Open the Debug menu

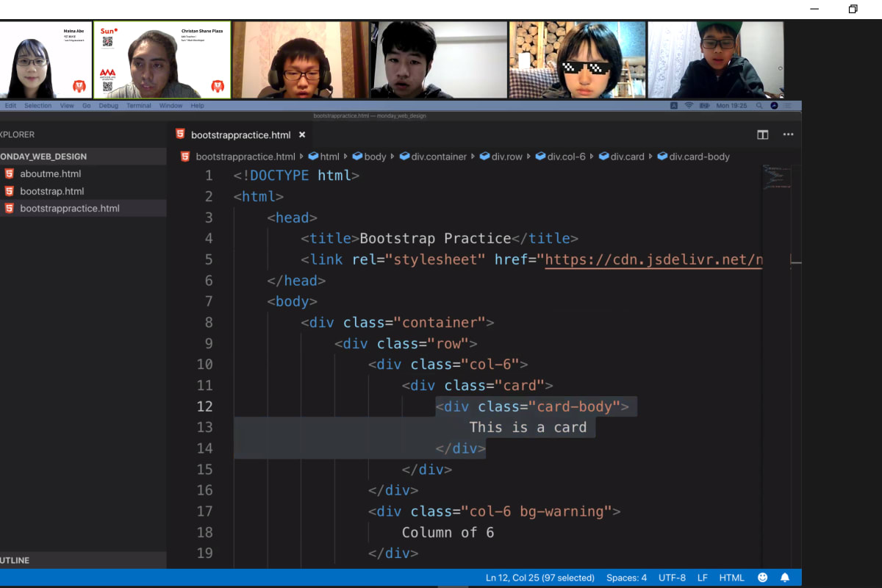108,106
